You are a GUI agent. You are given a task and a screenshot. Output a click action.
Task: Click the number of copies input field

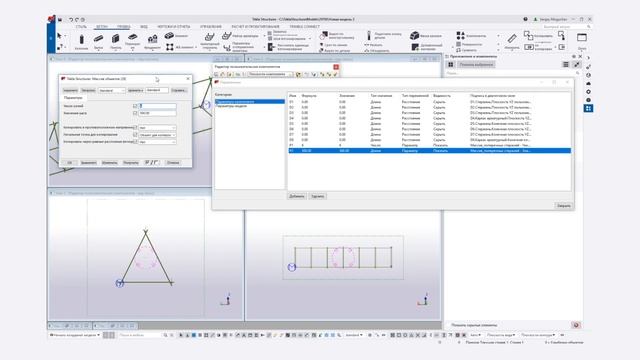pyautogui.click(x=158, y=106)
